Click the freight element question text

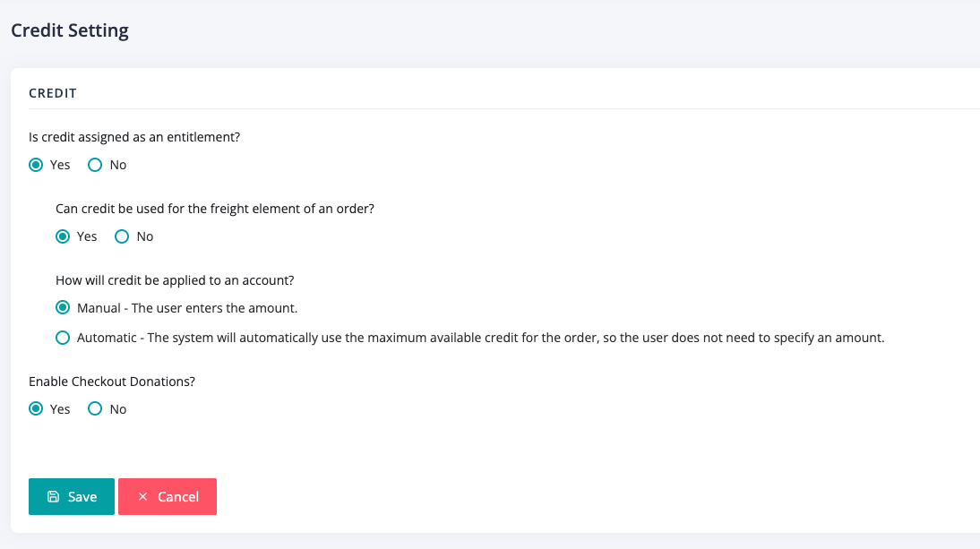(x=215, y=209)
